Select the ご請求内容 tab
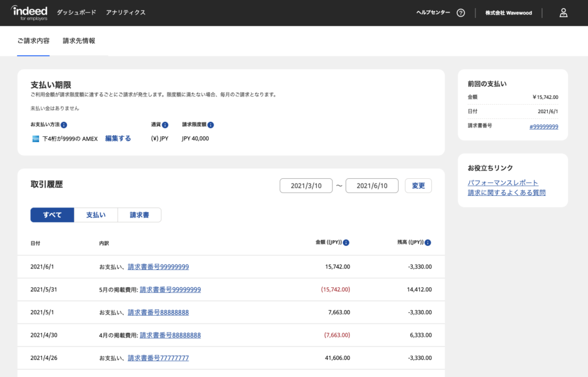The width and height of the screenshot is (588, 377). click(x=33, y=41)
